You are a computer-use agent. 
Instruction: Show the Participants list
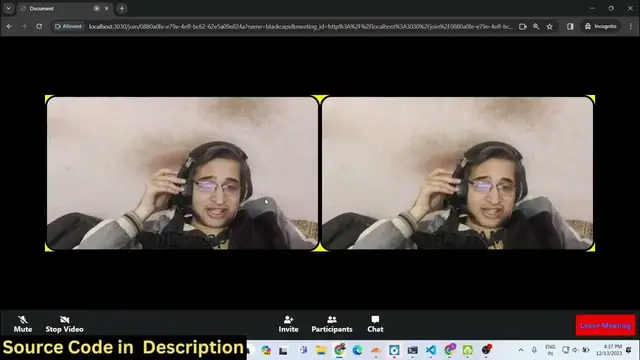tap(332, 324)
